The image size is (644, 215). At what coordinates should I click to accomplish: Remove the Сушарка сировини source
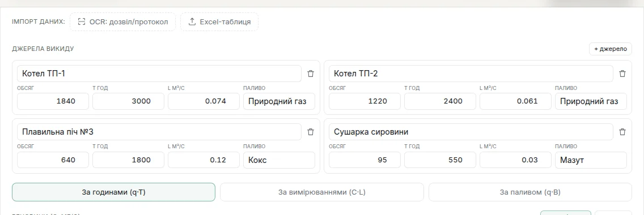coord(622,132)
